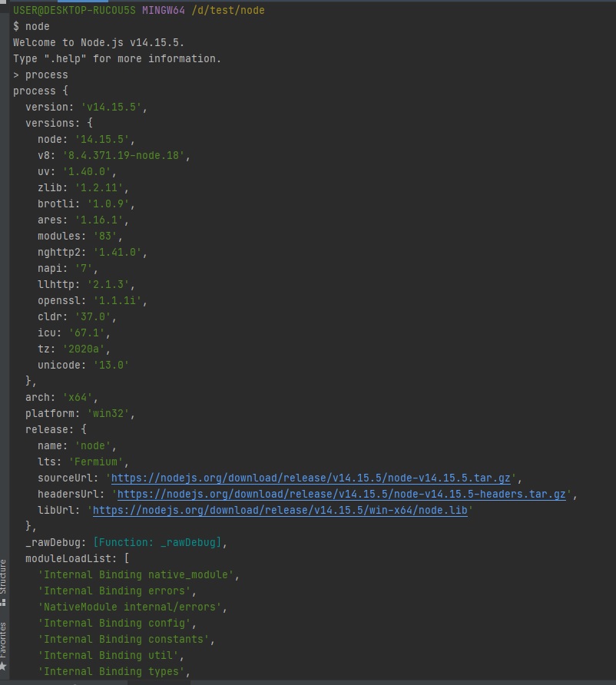
Task: Click the "node: '14.15.5'" entry
Action: click(x=87, y=139)
